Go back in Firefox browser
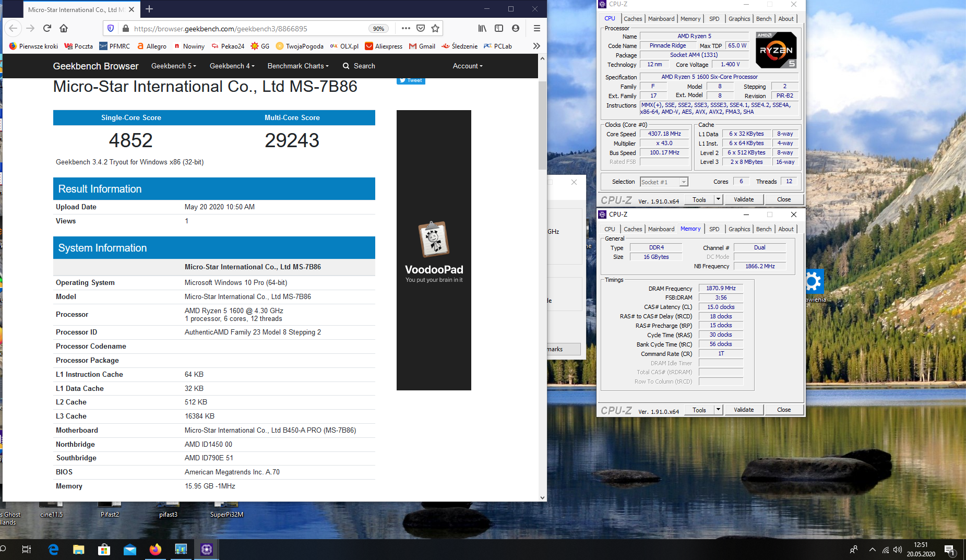The image size is (966, 560). [14, 28]
